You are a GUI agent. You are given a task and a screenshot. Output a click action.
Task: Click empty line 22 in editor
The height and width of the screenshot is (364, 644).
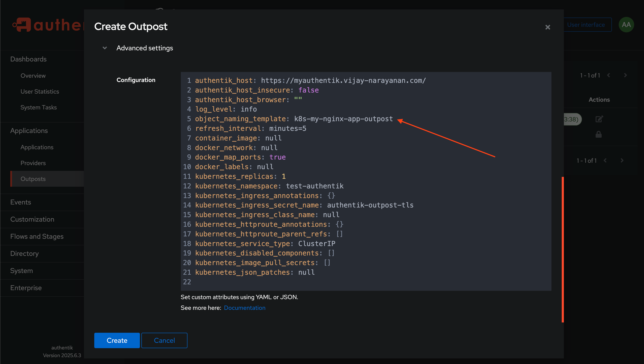pyautogui.click(x=366, y=282)
